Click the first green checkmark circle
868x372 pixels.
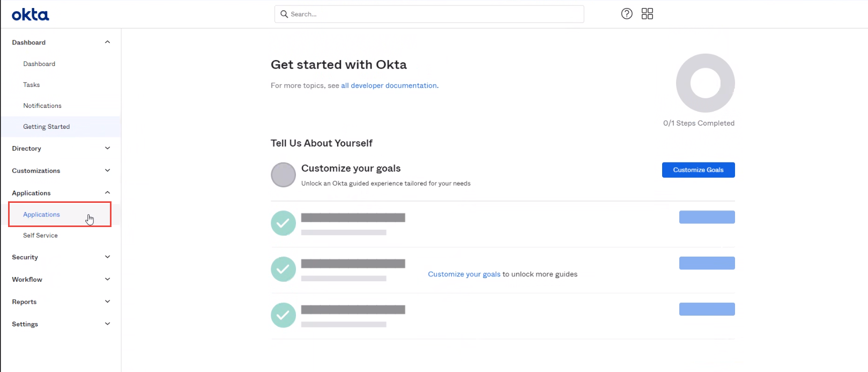click(x=283, y=223)
